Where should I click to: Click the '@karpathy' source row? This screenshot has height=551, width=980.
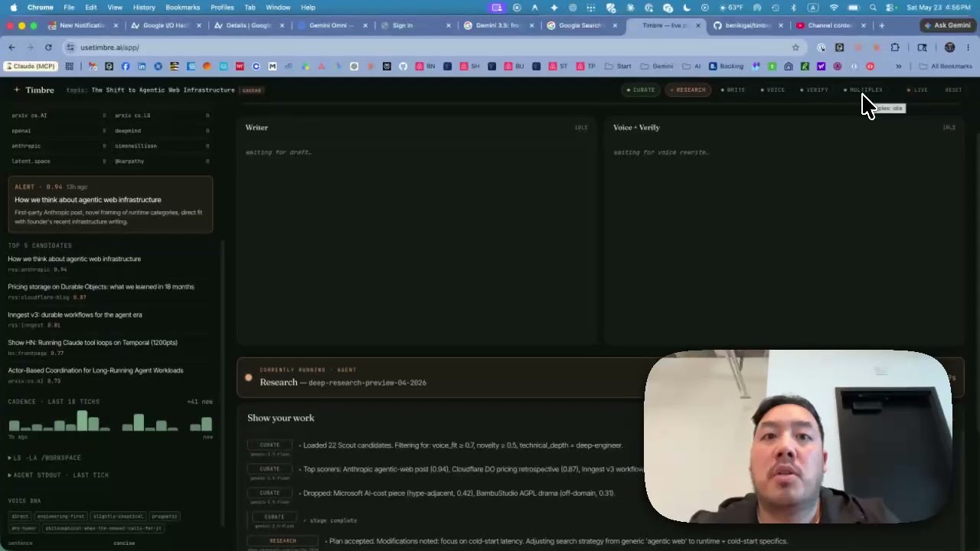162,161
